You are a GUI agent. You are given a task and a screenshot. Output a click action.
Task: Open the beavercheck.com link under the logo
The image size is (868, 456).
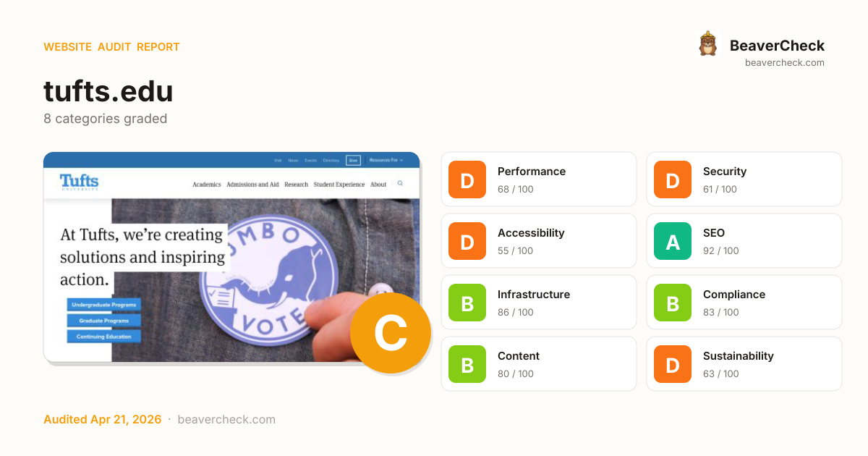[x=785, y=63]
